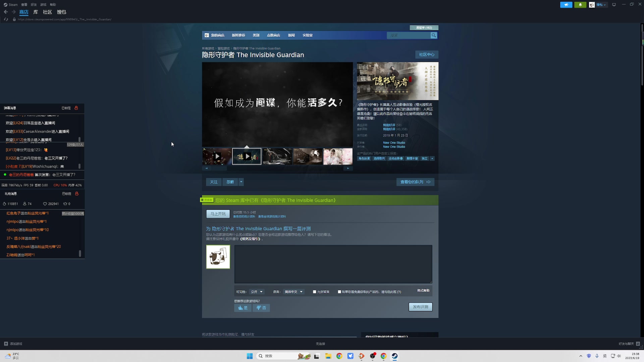Open the blue announcements megaphone button
This screenshot has height=362, width=644.
tap(566, 5)
